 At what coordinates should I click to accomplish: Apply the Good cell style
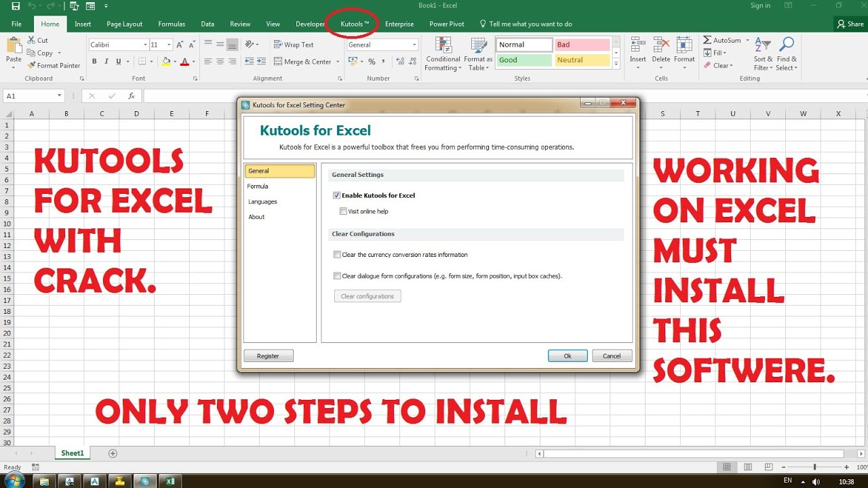(x=524, y=60)
